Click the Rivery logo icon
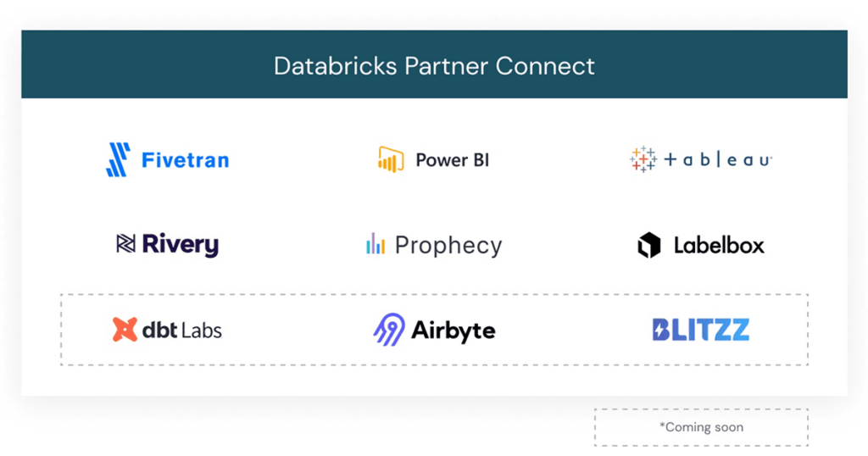868x456 pixels. 125,244
